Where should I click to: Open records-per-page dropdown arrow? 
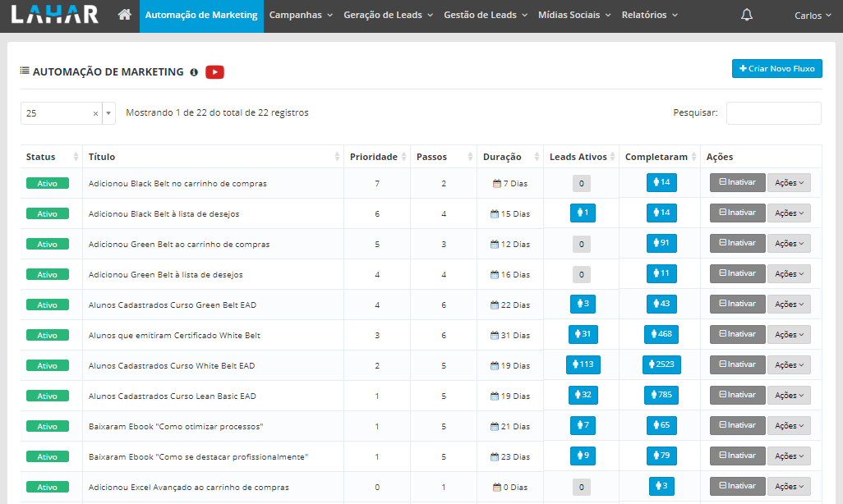(108, 113)
